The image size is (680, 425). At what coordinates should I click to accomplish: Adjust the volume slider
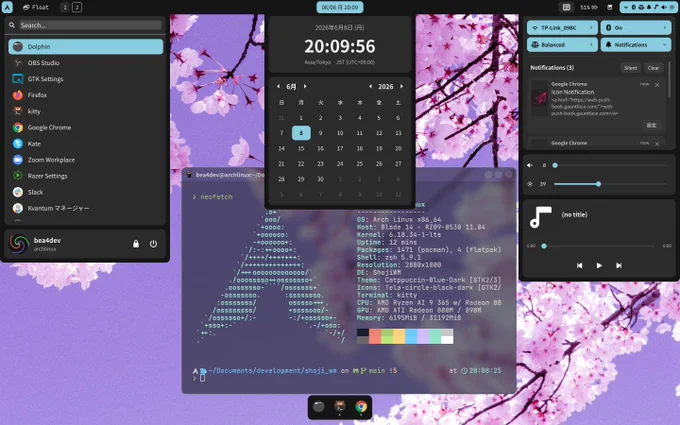point(611,165)
